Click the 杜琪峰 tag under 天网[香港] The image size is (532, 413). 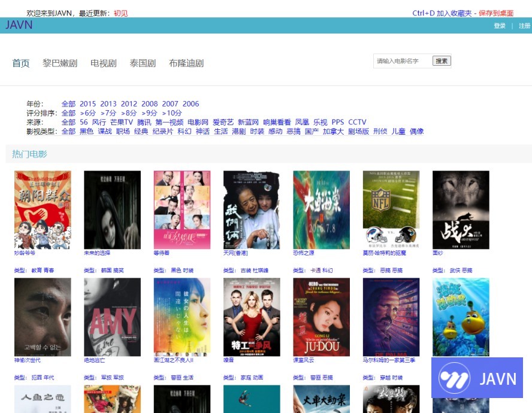pos(261,271)
